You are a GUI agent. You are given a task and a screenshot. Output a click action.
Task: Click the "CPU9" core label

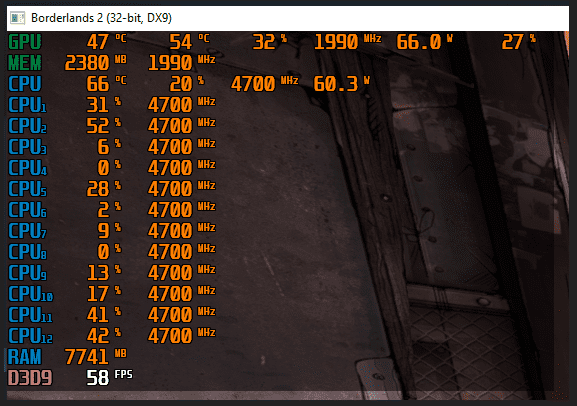[x=28, y=273]
